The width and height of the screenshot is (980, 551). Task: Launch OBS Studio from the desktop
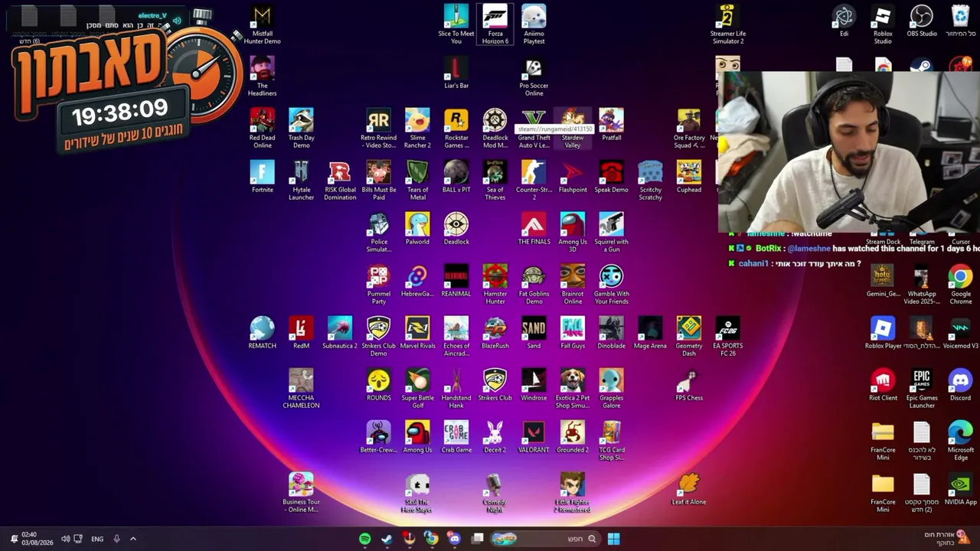922,21
